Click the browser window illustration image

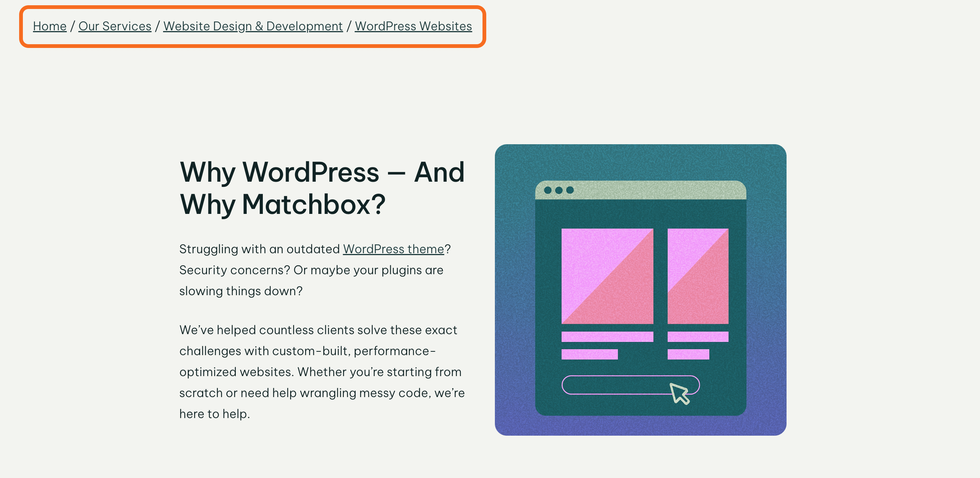[640, 290]
